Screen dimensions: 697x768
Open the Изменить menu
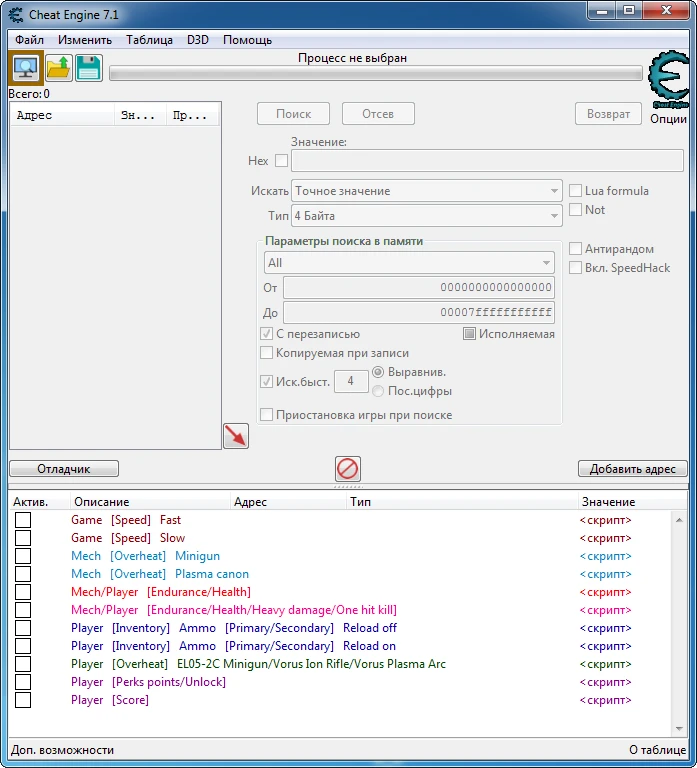(85, 40)
